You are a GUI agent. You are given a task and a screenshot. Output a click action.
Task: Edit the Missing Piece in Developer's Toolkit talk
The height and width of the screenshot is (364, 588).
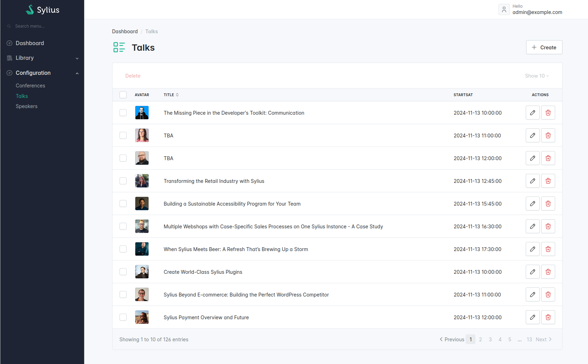point(532,113)
